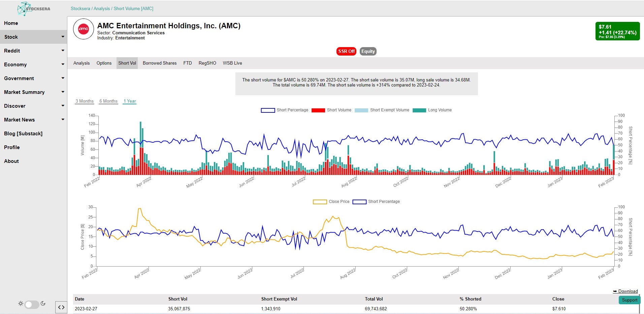Click the Support button
Image resolution: width=644 pixels, height=314 pixels.
pyautogui.click(x=630, y=300)
